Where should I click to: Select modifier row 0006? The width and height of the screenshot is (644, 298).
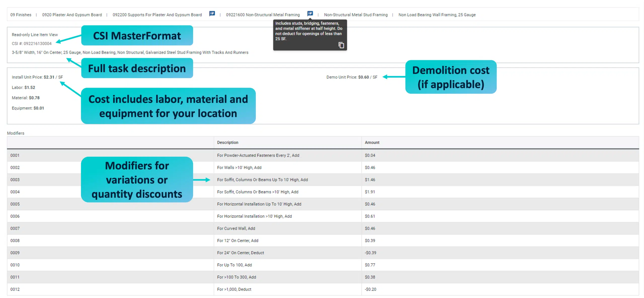[x=323, y=216]
